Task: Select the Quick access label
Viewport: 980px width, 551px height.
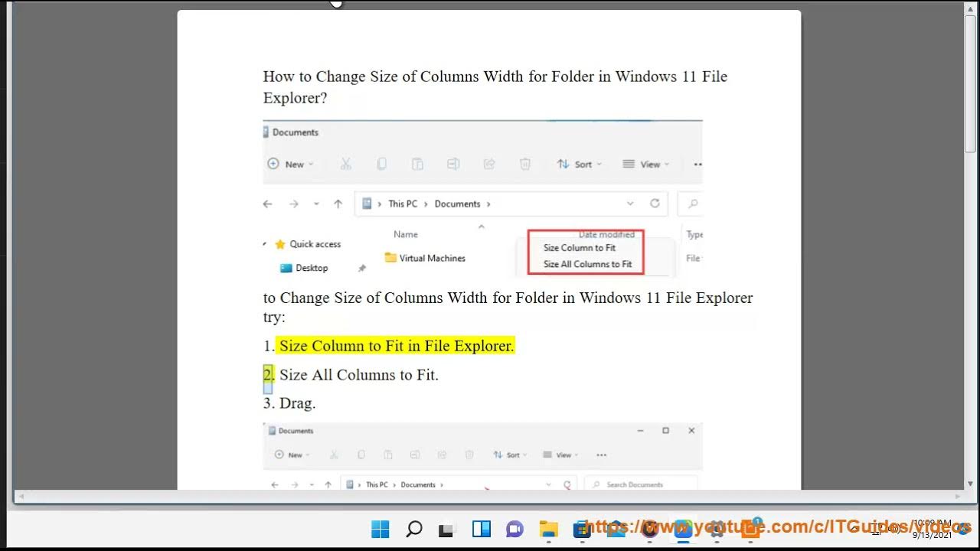Action: [x=315, y=244]
